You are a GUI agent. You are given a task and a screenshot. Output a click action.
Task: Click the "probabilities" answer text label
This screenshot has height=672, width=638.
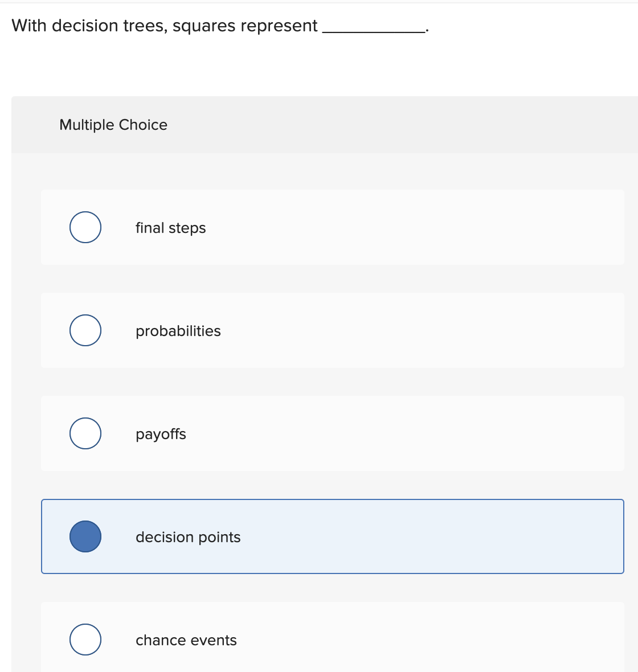point(178,330)
